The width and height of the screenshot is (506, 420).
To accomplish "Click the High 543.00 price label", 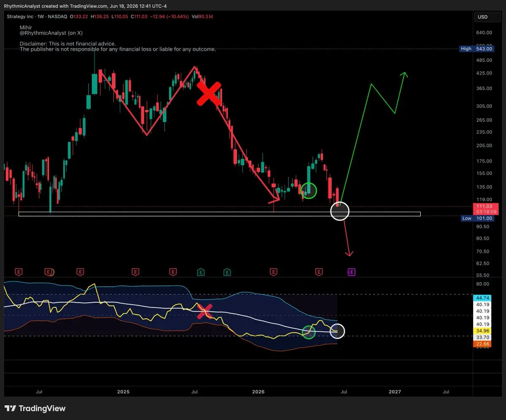I will point(476,49).
